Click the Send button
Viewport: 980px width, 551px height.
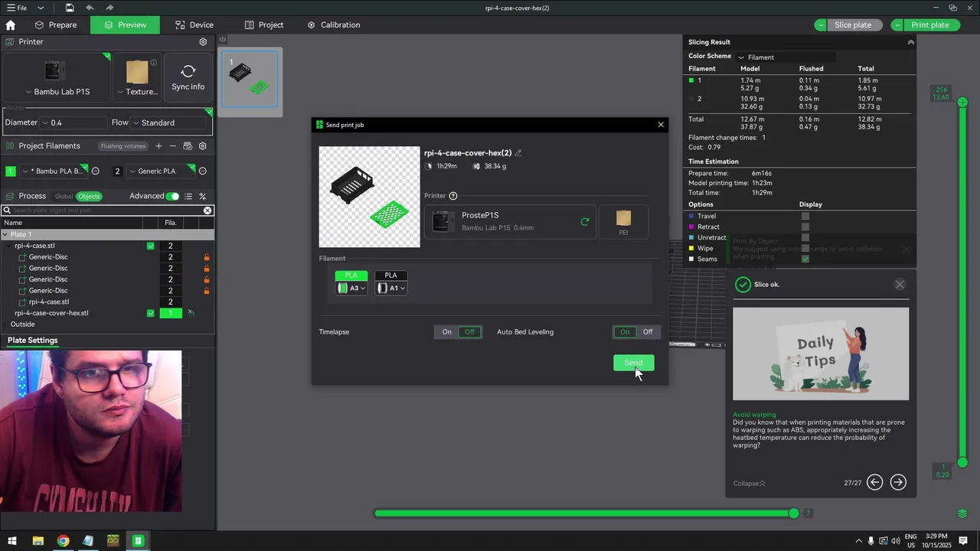pyautogui.click(x=634, y=363)
